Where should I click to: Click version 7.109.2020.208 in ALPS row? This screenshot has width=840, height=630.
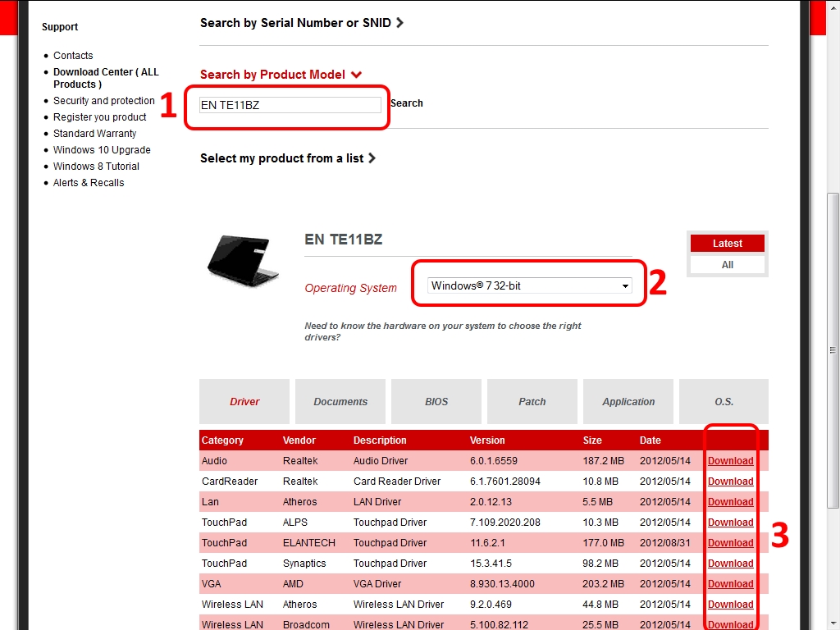coord(504,523)
